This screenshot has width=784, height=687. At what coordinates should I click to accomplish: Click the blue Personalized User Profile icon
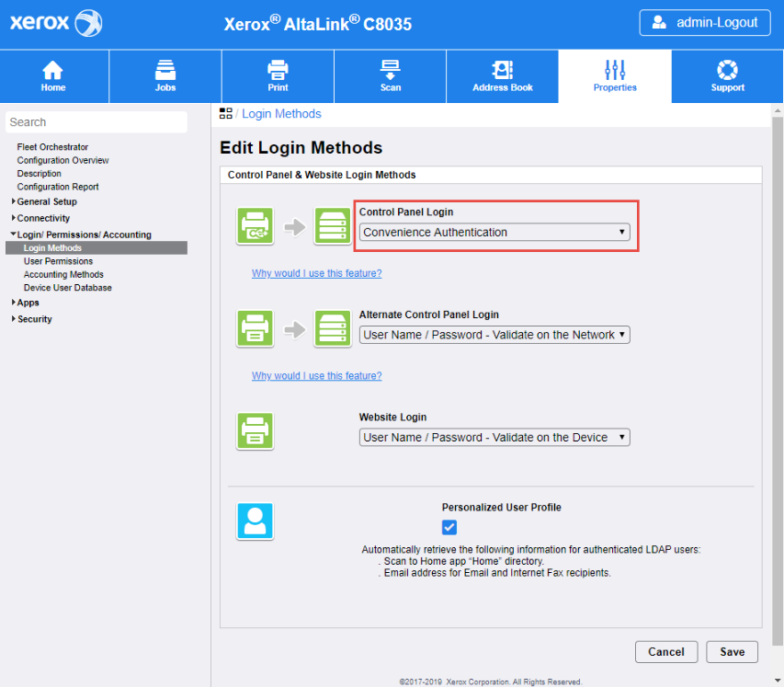point(255,521)
